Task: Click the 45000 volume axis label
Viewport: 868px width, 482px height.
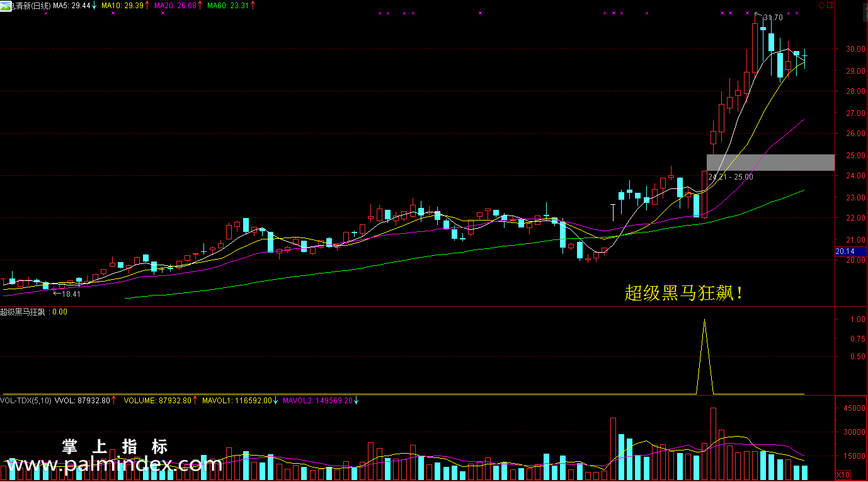Action: pos(855,408)
